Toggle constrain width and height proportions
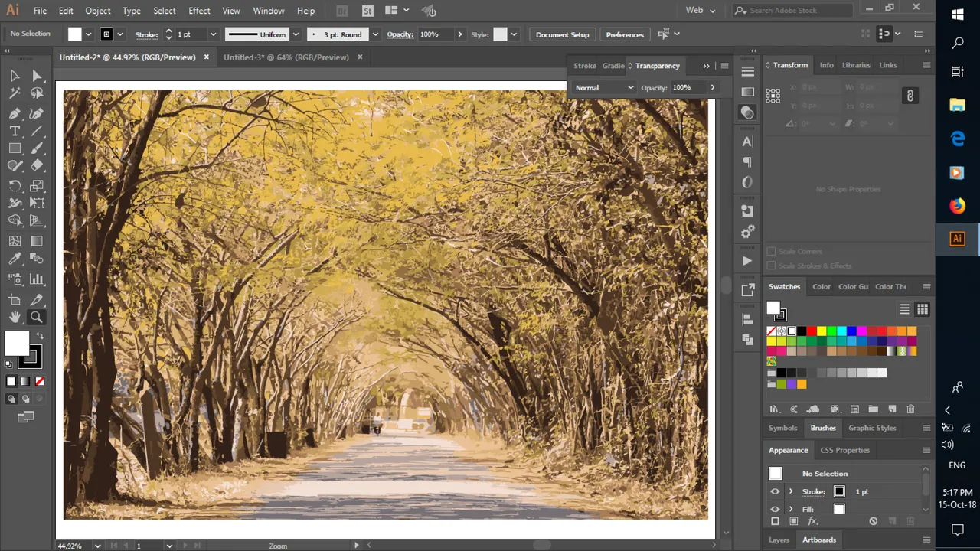 point(910,96)
